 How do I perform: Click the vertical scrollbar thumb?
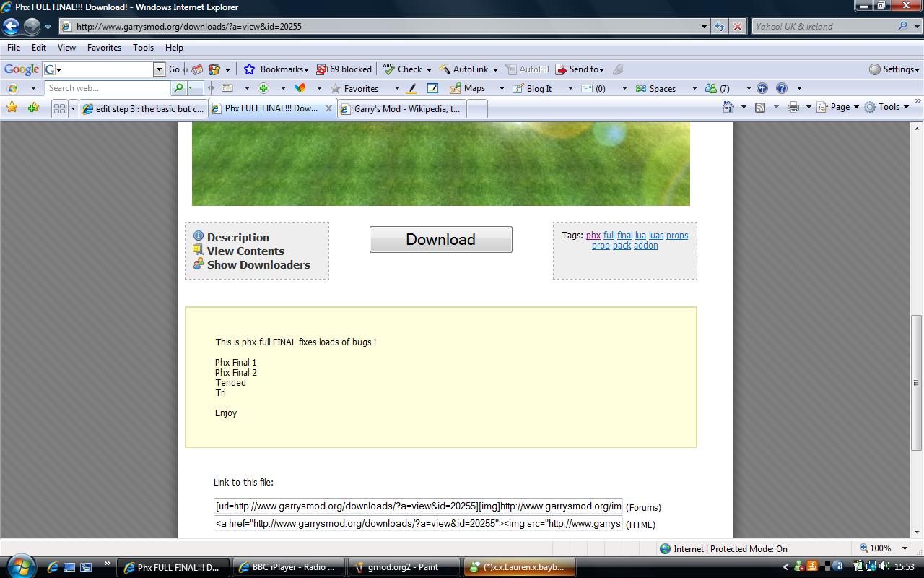[x=917, y=383]
